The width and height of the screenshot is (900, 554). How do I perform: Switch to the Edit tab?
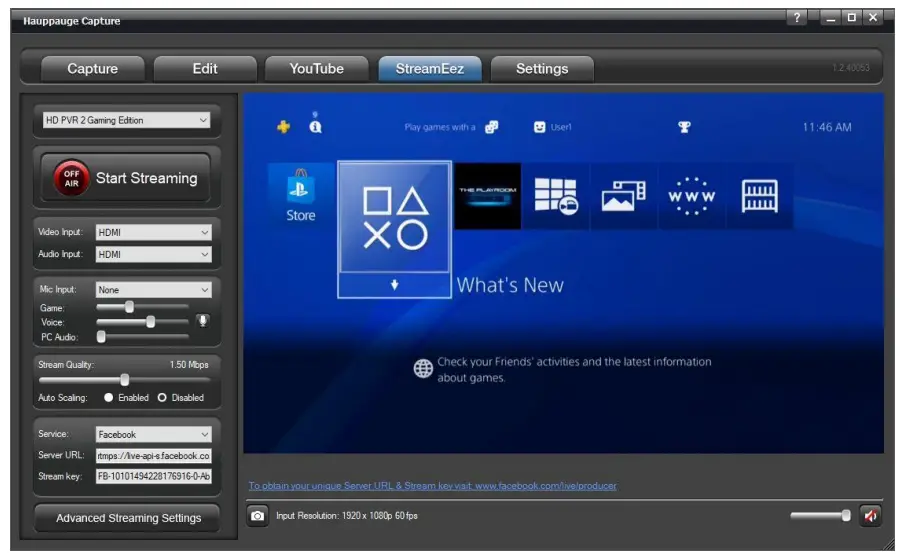205,69
